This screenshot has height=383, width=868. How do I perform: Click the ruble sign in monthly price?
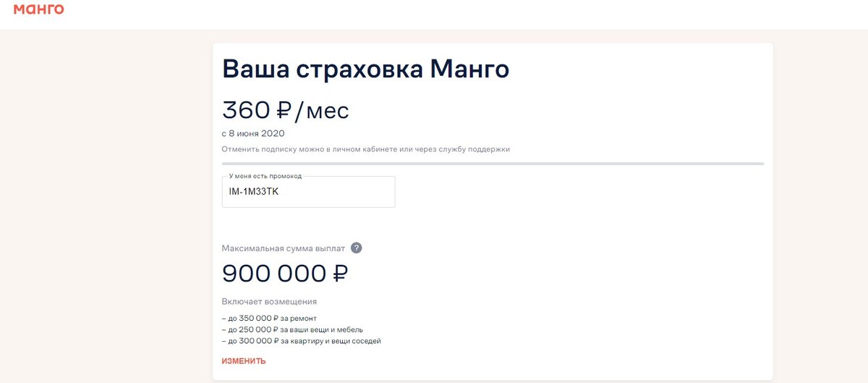pyautogui.click(x=284, y=110)
